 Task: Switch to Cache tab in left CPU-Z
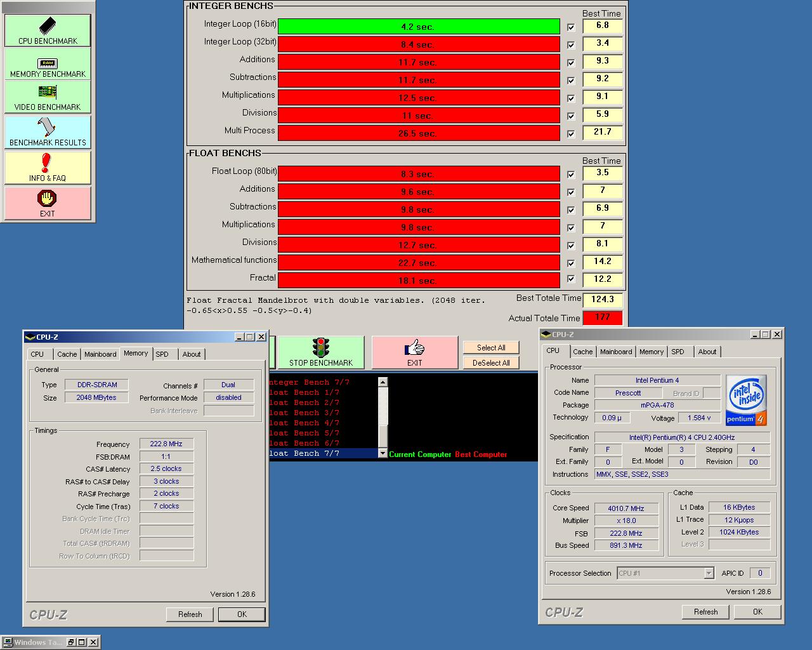[67, 354]
